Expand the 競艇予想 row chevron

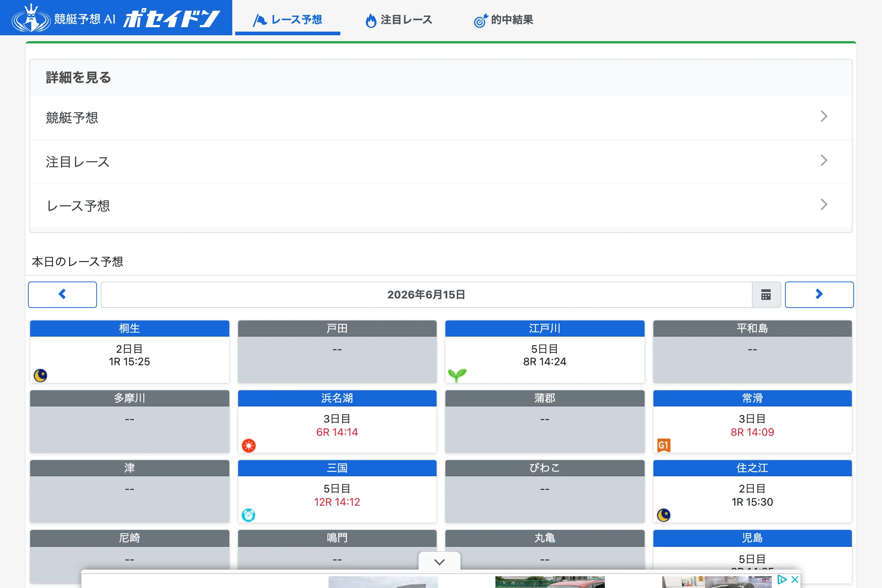click(824, 116)
